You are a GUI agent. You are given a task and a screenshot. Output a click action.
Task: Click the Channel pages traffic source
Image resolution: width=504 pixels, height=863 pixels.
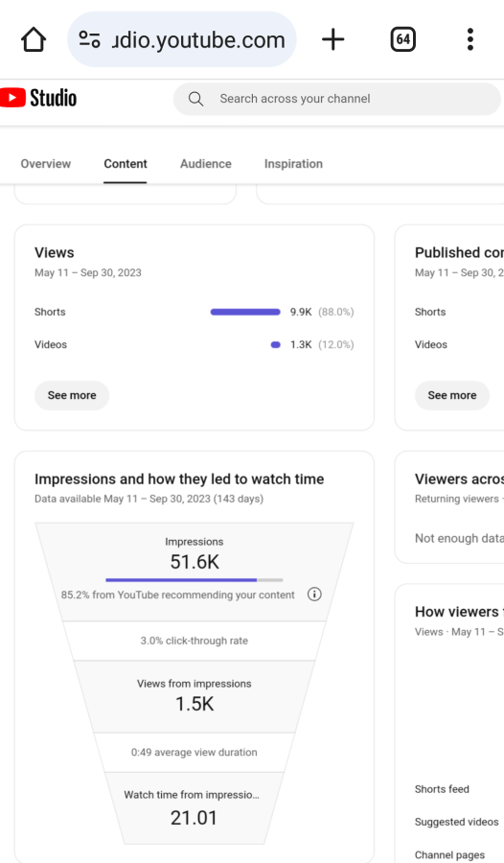tap(450, 855)
